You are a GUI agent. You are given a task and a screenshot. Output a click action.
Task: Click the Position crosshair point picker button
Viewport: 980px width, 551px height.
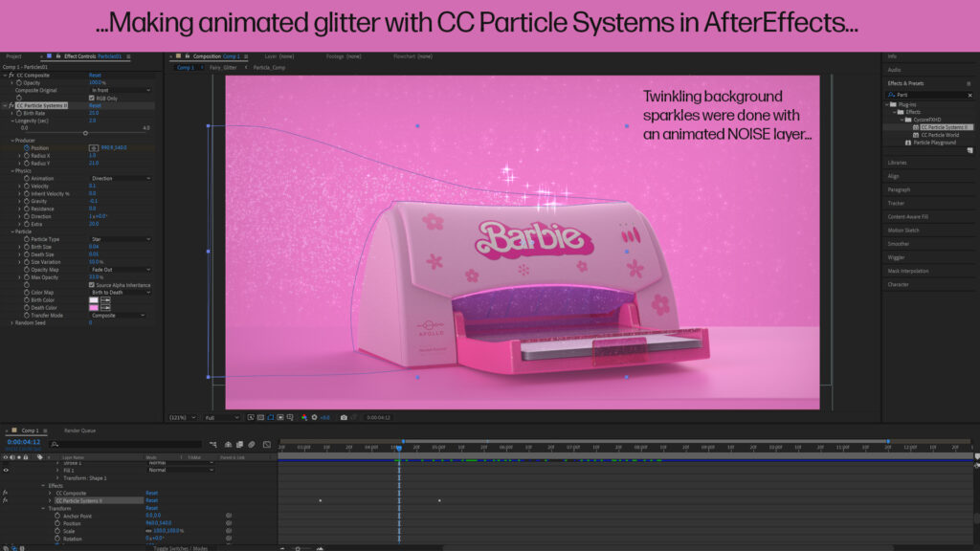(93, 147)
